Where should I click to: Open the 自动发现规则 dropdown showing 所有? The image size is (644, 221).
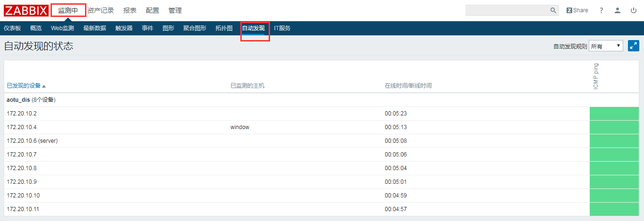606,46
